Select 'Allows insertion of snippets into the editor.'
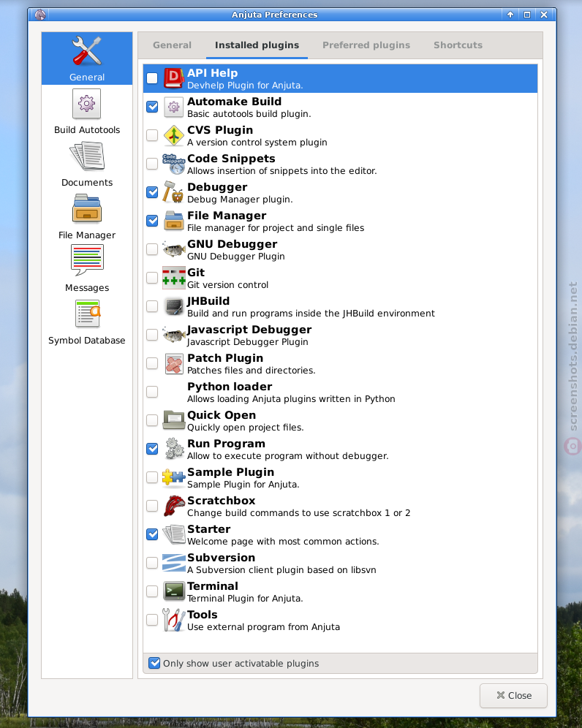This screenshot has width=582, height=728. 282,171
